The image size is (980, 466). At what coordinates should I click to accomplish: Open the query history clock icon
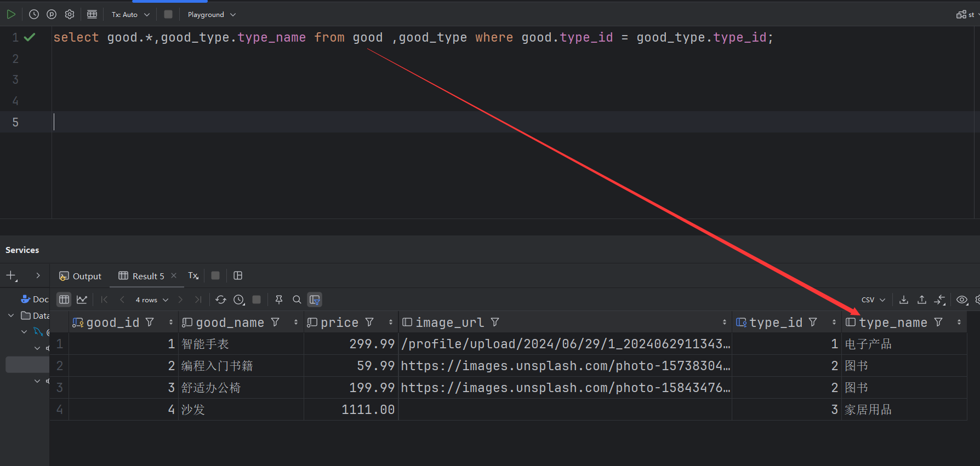(34, 14)
